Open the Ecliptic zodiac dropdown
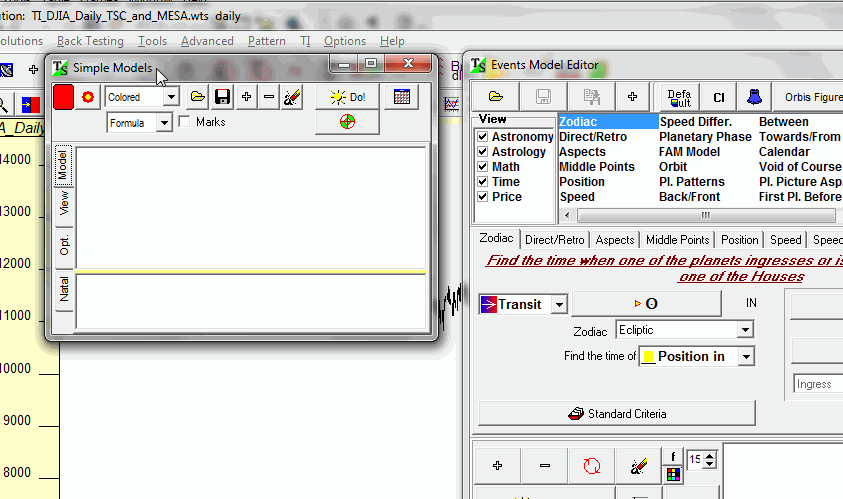Viewport: 843px width, 499px height. (744, 330)
